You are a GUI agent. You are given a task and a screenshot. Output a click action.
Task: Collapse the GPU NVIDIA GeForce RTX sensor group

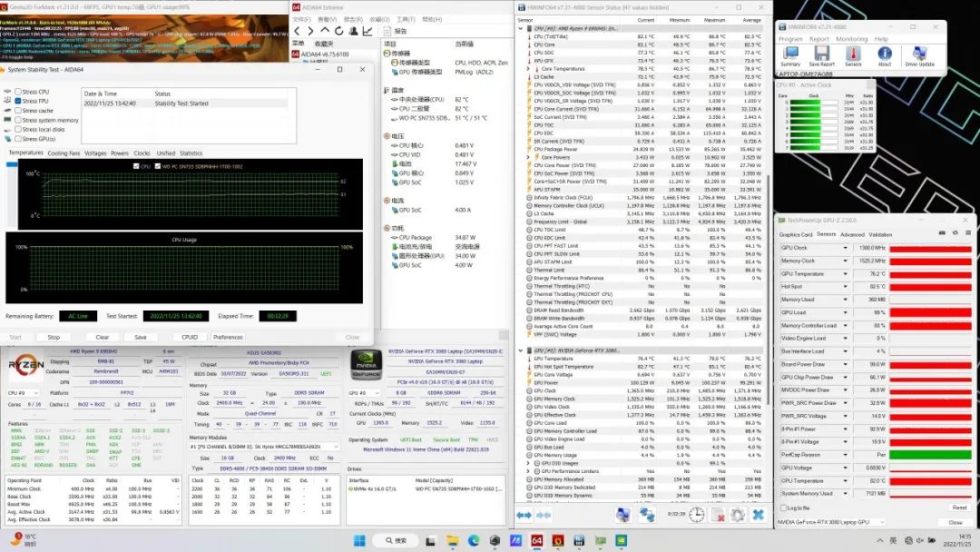click(x=521, y=350)
